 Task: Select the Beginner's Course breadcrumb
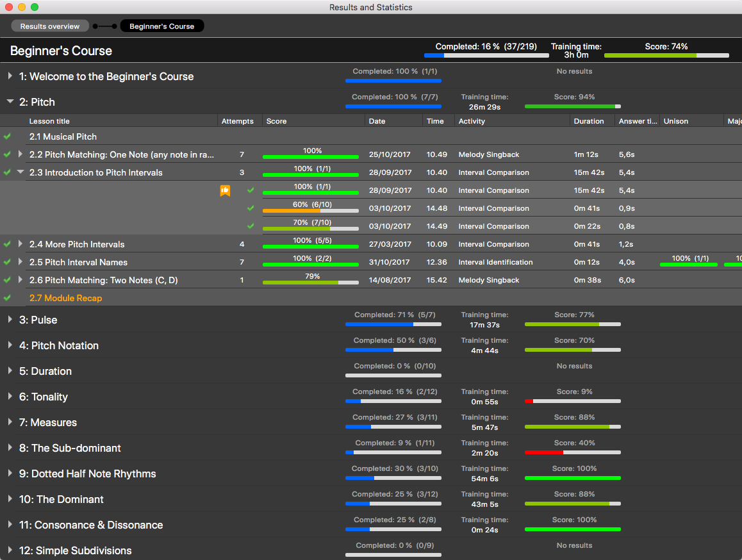[x=162, y=26]
